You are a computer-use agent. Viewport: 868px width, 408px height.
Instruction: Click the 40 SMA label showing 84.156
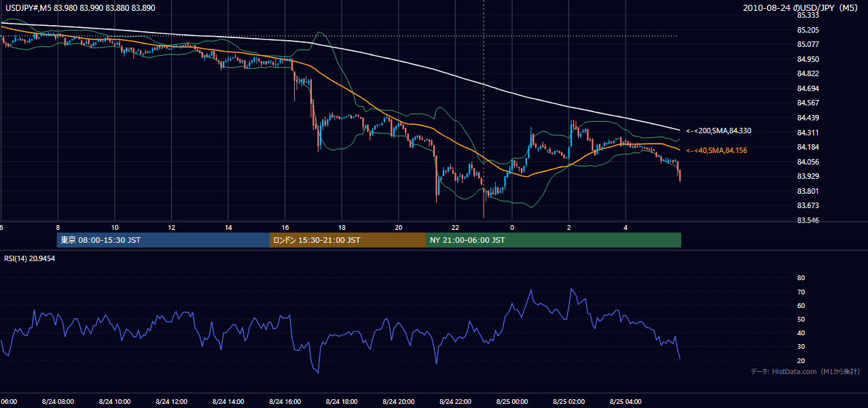[x=717, y=150]
